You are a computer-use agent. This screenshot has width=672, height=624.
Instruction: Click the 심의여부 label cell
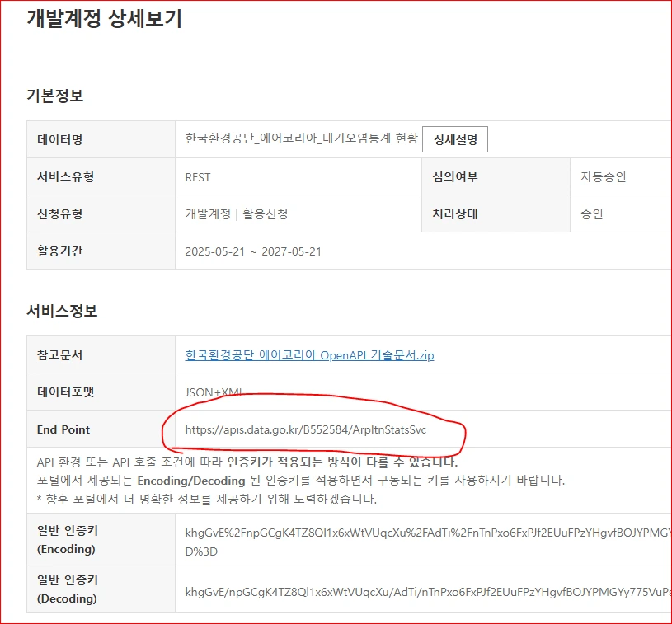496,176
